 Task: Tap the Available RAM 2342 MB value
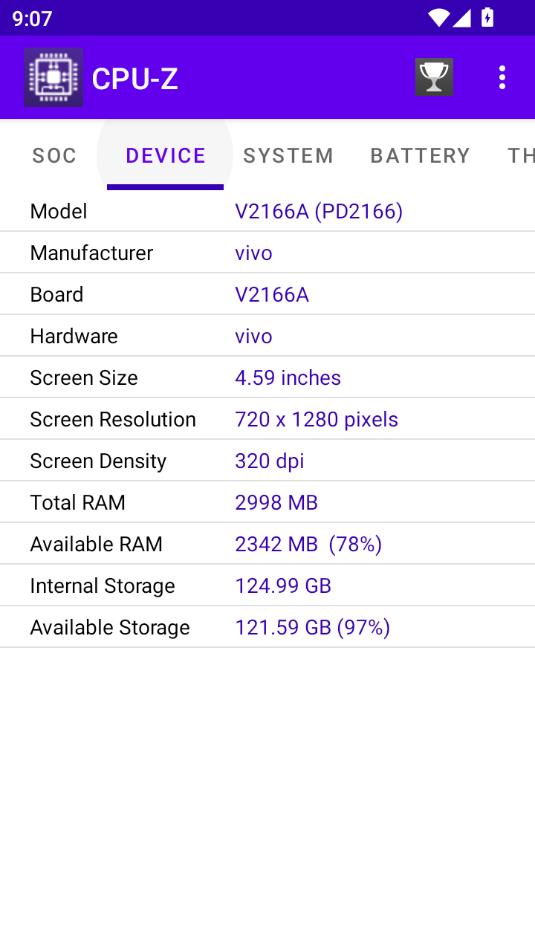[x=308, y=544]
